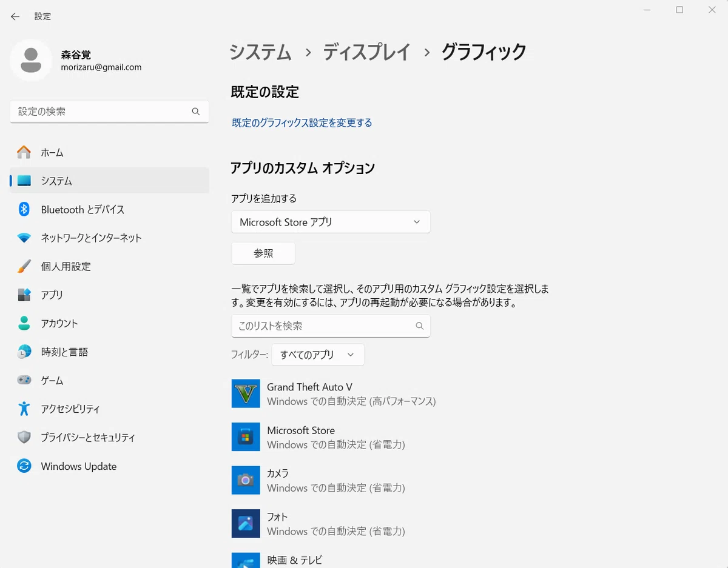Open プライバシーとセキュリティ settings
728x568 pixels.
pos(110,437)
